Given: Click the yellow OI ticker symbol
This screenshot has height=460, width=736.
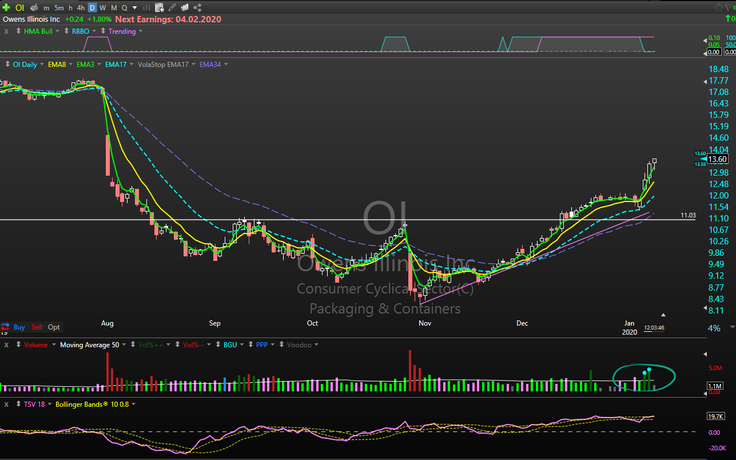Looking at the screenshot, I should [20, 8].
